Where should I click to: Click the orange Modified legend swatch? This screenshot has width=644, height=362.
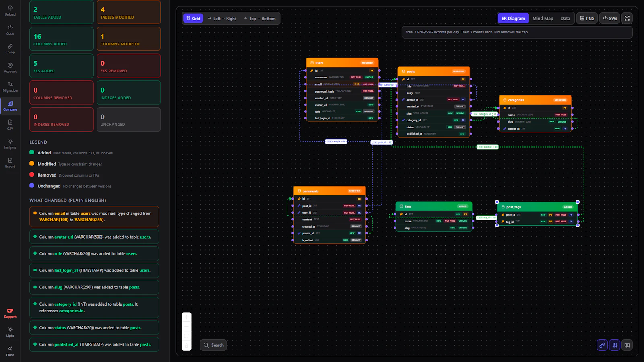pos(32,163)
